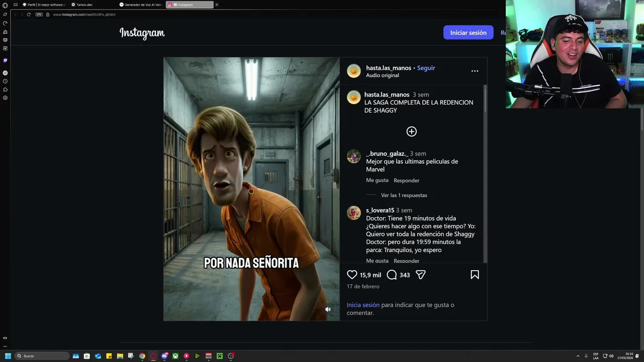Open File Explorer from the taskbar

[x=120, y=356]
